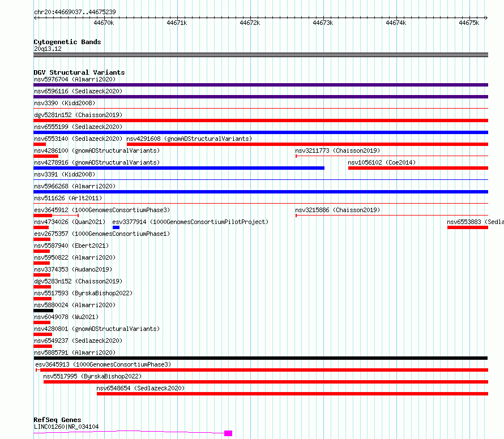Click the ruler's right scroll arrow
Screen dimensions: 504x439
[x=486, y=18]
